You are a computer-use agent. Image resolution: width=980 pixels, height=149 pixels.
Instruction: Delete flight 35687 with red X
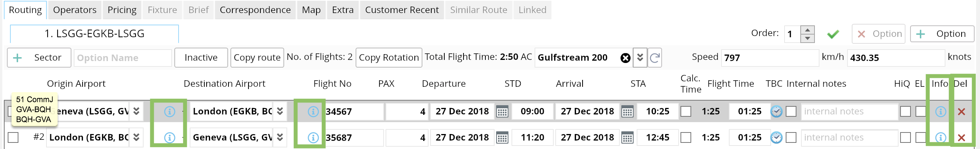(x=961, y=137)
